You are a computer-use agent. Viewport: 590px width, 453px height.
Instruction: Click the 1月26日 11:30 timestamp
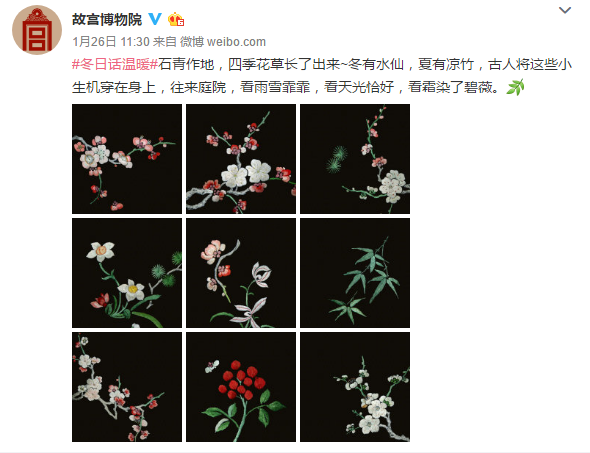[111, 42]
